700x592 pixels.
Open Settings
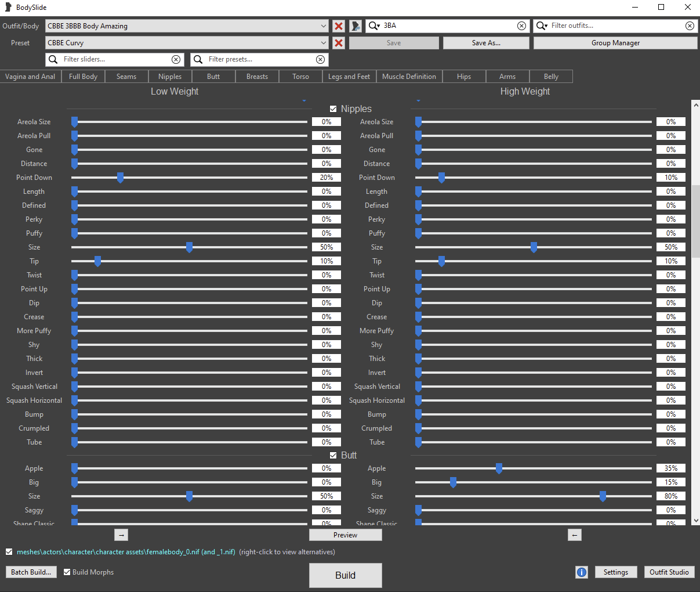point(616,572)
